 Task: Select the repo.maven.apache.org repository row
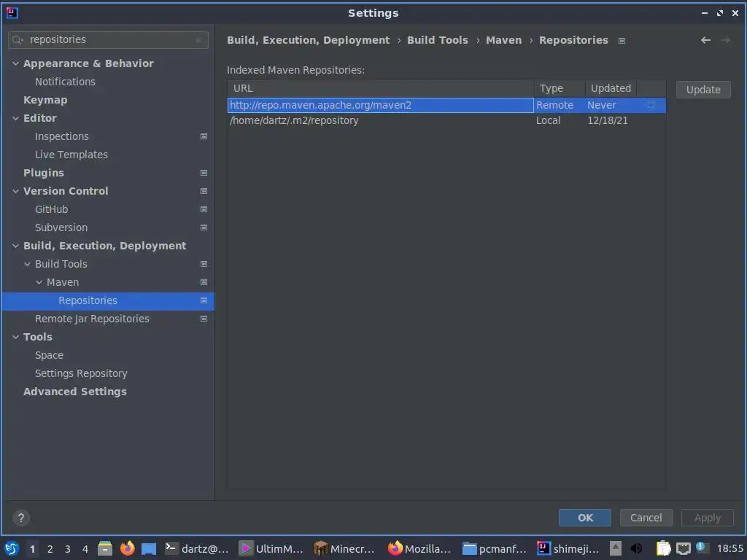tap(446, 105)
